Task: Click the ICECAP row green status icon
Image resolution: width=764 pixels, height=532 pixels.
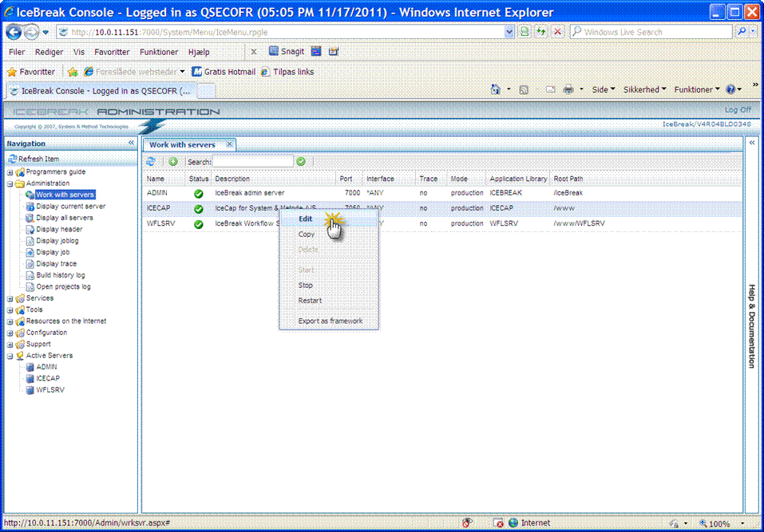Action: point(198,209)
